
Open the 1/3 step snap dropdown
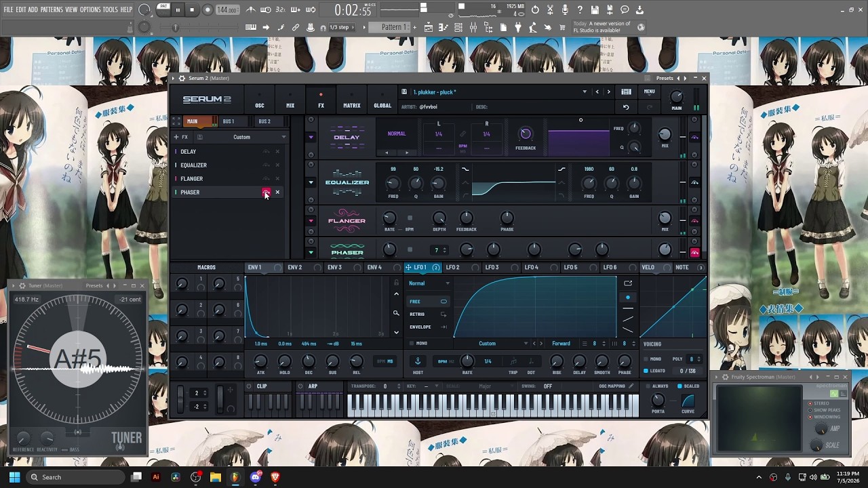click(342, 28)
